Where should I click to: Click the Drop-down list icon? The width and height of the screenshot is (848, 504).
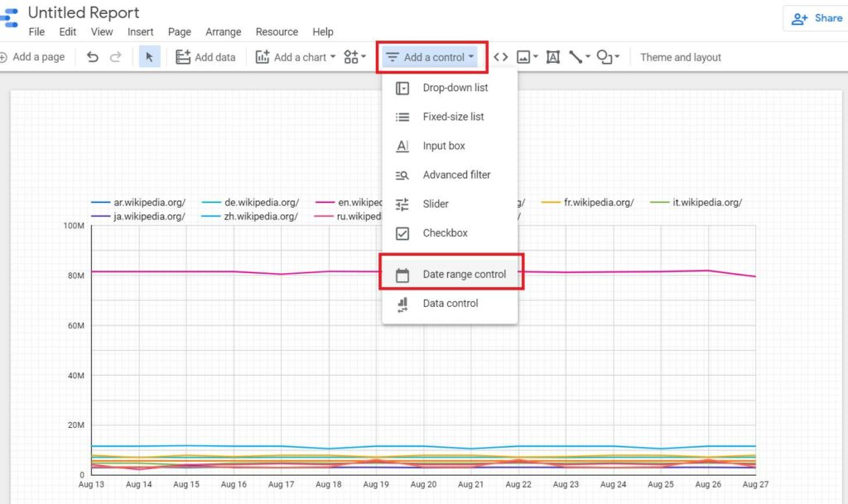pos(402,88)
